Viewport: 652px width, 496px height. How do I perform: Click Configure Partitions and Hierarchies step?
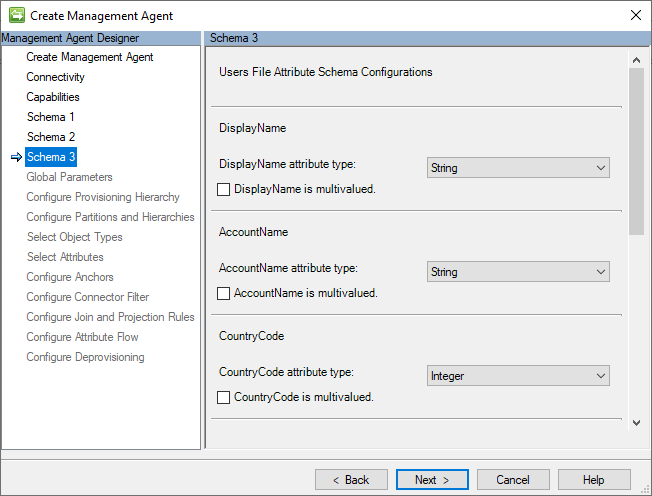point(110,217)
